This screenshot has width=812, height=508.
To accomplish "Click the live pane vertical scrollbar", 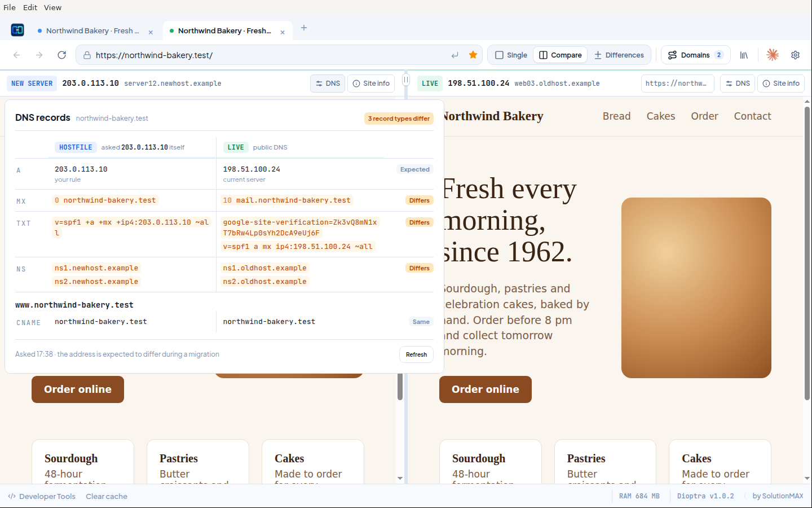I will pos(807,254).
